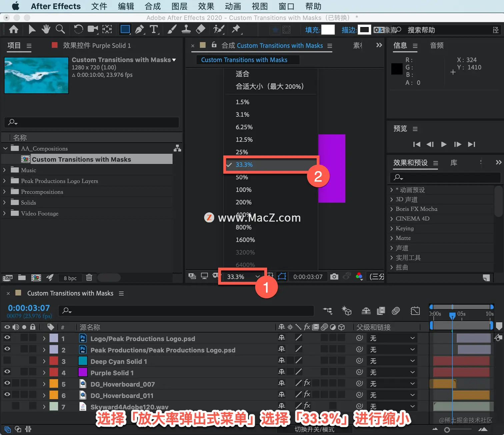Viewport: 504px width, 435px height.
Task: Choose 50% from the magnification menu
Action: tap(242, 177)
